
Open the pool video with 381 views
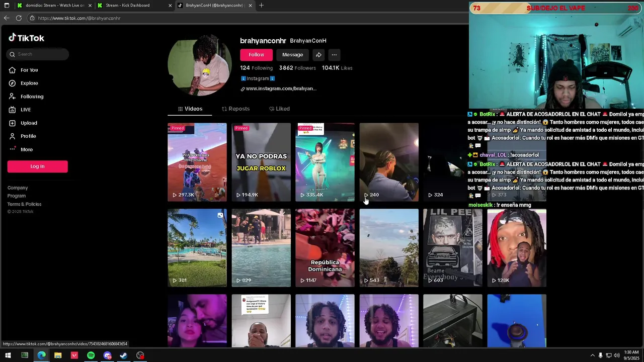point(197,248)
